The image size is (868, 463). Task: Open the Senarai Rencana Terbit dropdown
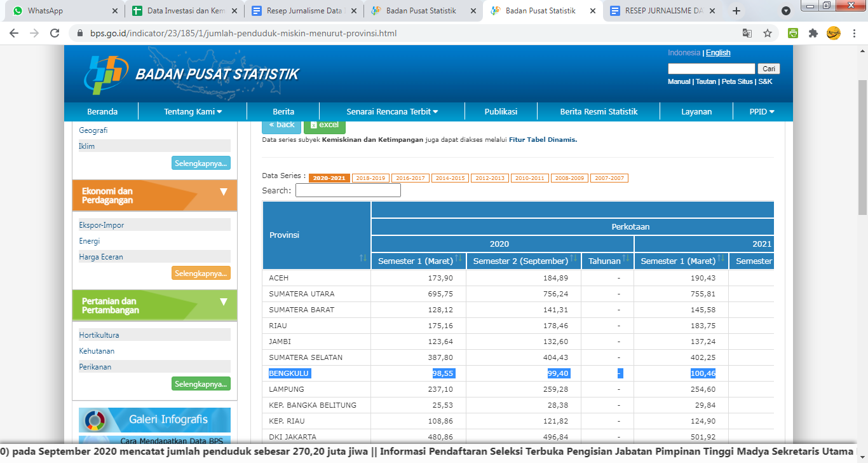coord(392,111)
